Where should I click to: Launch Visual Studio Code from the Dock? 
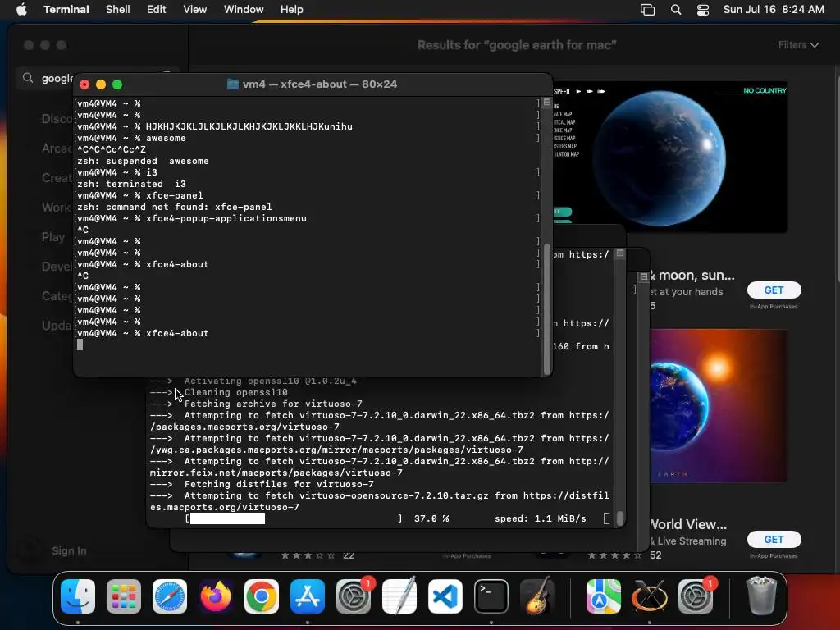pos(445,596)
